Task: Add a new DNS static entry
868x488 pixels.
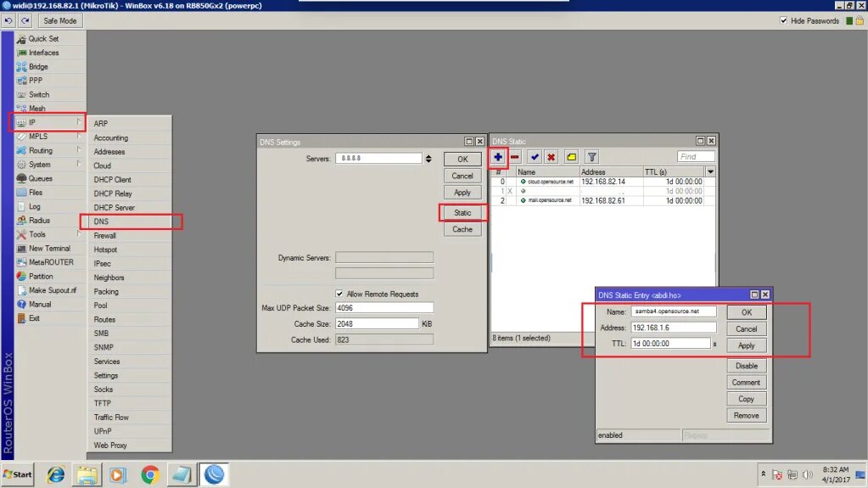Action: pyautogui.click(x=498, y=157)
